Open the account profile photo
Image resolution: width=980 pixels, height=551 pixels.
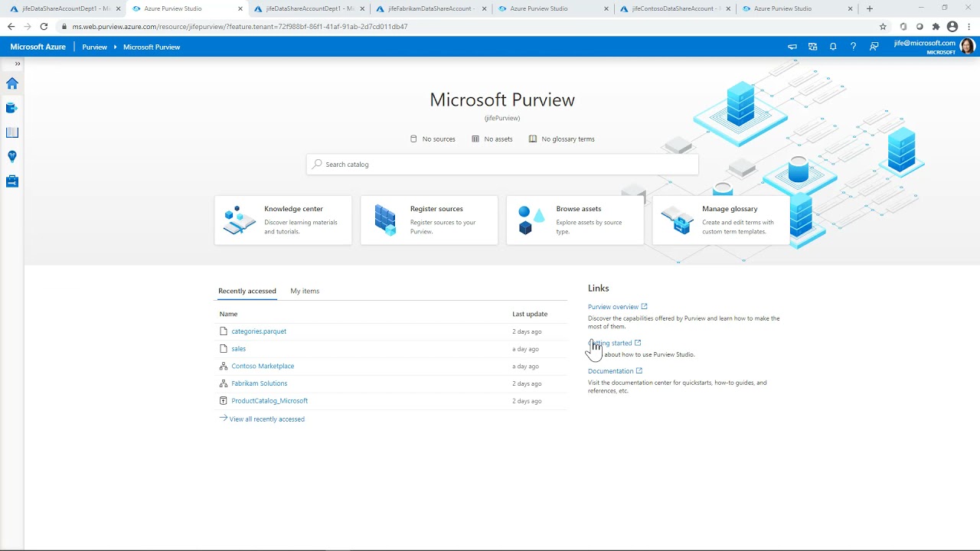coord(967,47)
